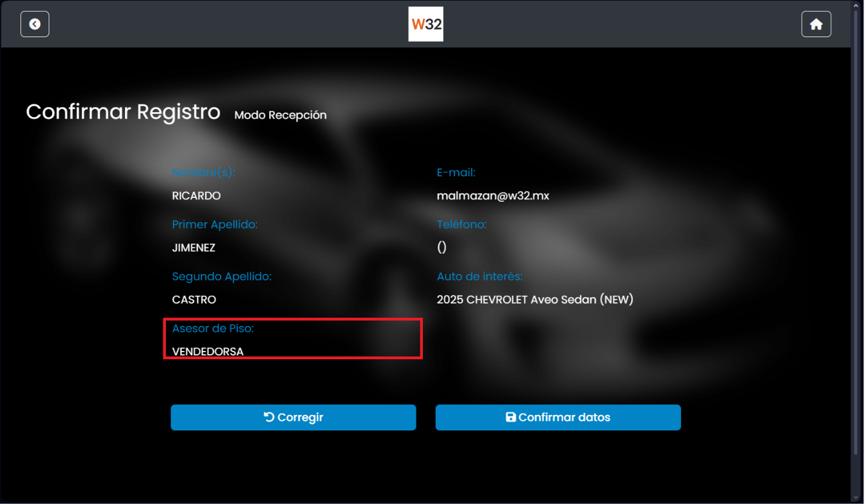Click the Modo Recepción text

point(281,115)
